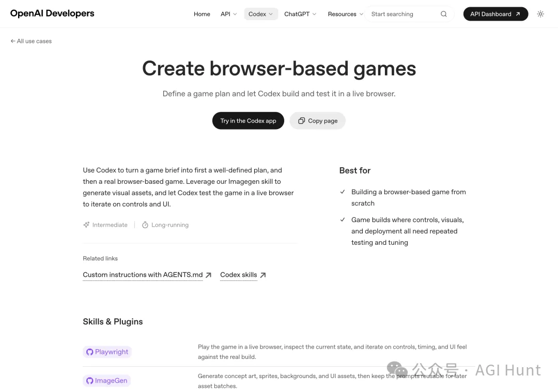This screenshot has height=392, width=558.
Task: Click the GitHub icon on ImageGen badge
Action: (89, 381)
